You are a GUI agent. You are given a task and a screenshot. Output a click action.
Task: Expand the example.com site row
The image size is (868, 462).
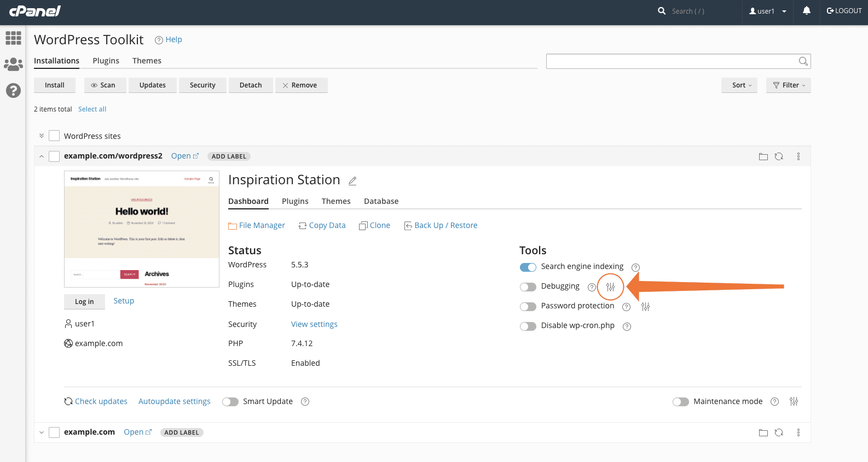point(42,432)
